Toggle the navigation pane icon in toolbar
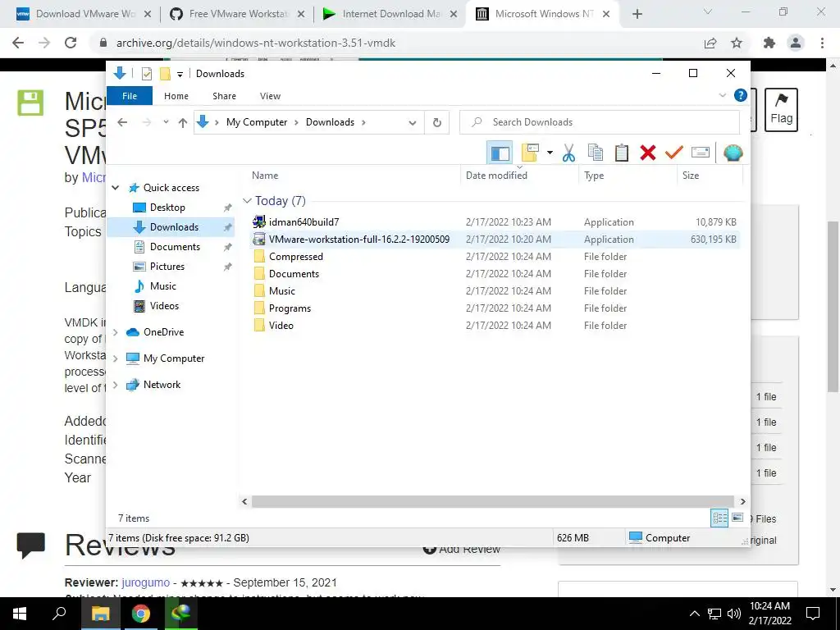Screen dimensions: 840x630 pyautogui.click(x=500, y=153)
